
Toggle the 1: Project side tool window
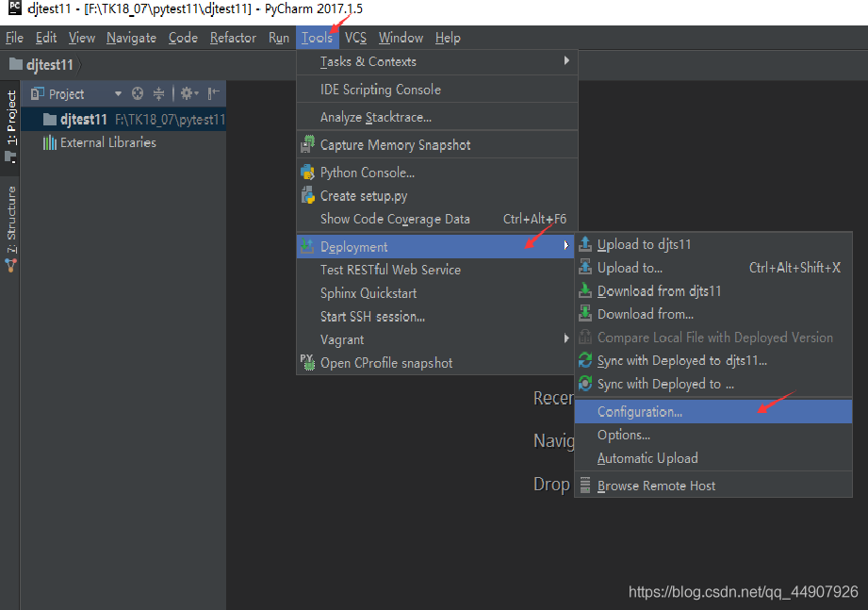(x=10, y=126)
